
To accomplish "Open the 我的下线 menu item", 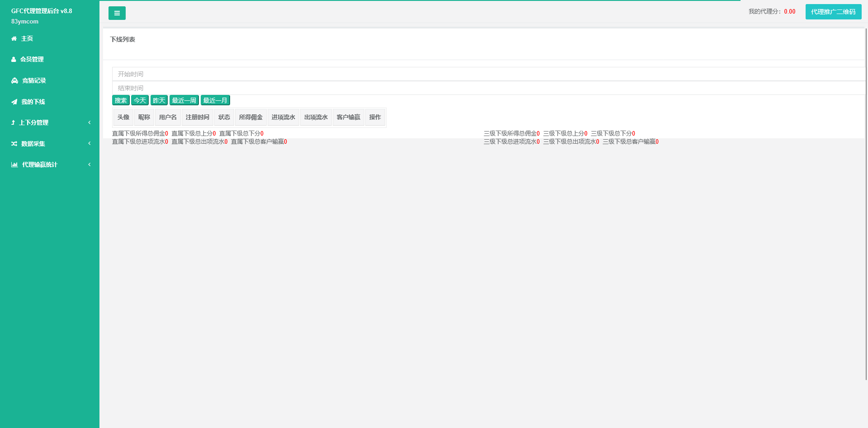I will click(33, 102).
